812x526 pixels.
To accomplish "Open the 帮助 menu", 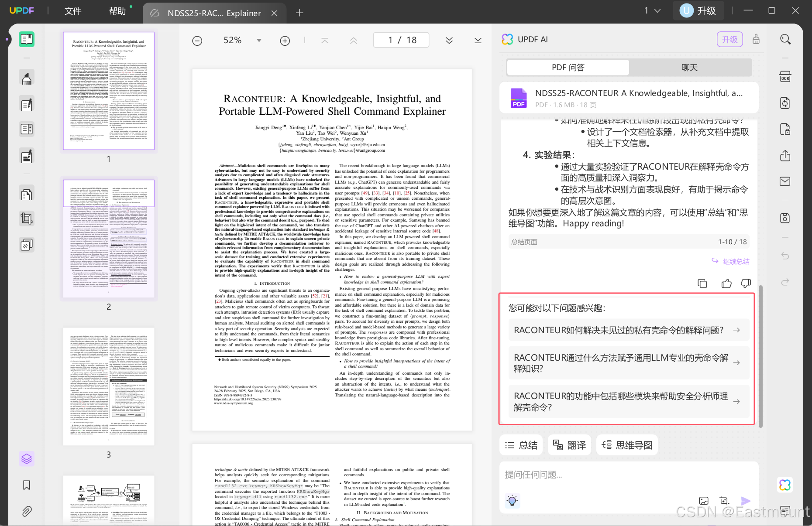I will tap(117, 11).
